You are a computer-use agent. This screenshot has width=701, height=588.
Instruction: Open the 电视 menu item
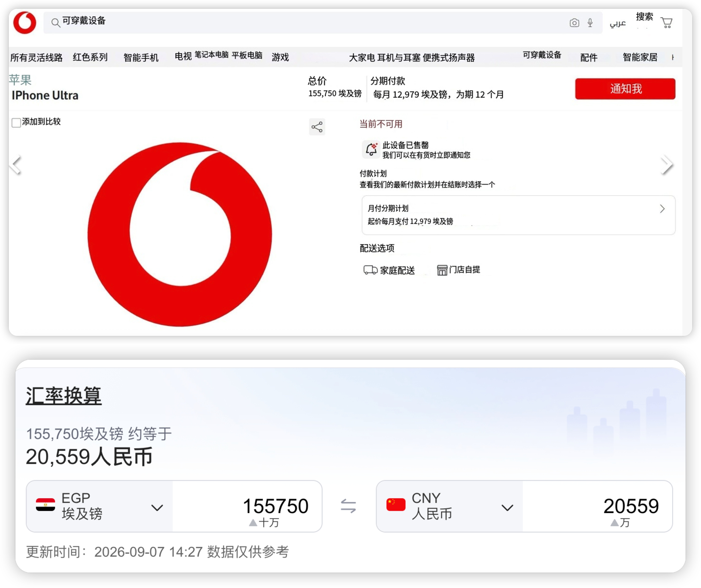183,56
